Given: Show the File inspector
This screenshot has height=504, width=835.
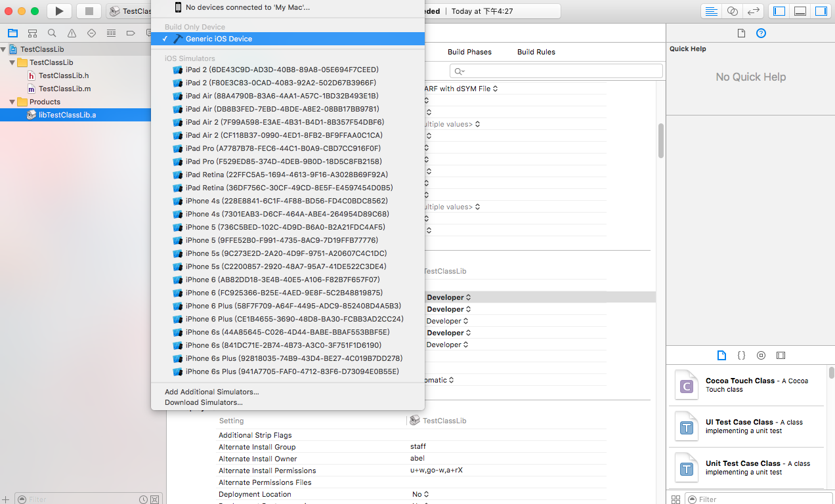Looking at the screenshot, I should (x=741, y=33).
